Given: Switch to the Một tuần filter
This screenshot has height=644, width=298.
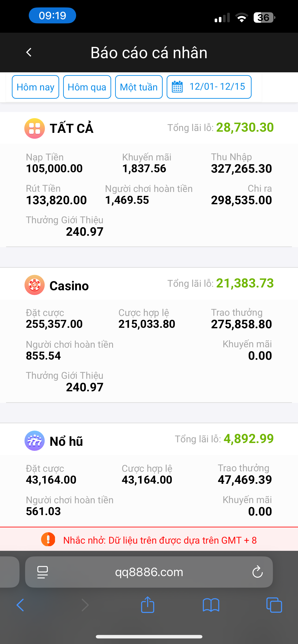Looking at the screenshot, I should click(139, 87).
